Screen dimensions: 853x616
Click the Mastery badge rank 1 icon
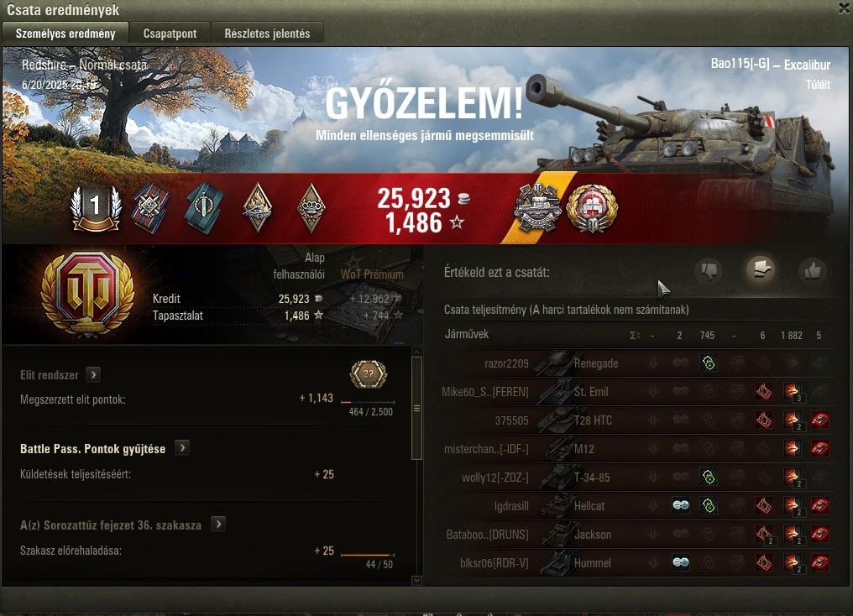pyautogui.click(x=96, y=207)
